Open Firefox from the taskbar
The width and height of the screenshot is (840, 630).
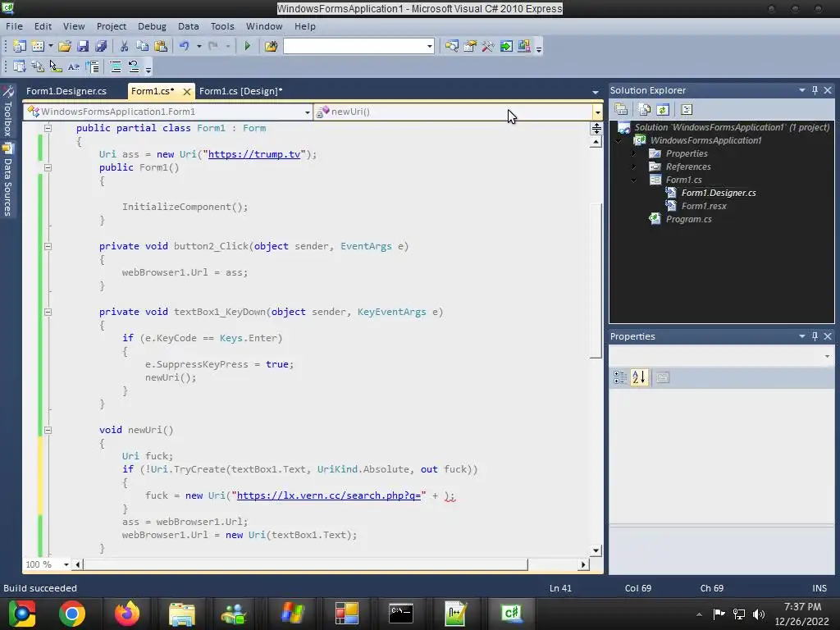[127, 614]
